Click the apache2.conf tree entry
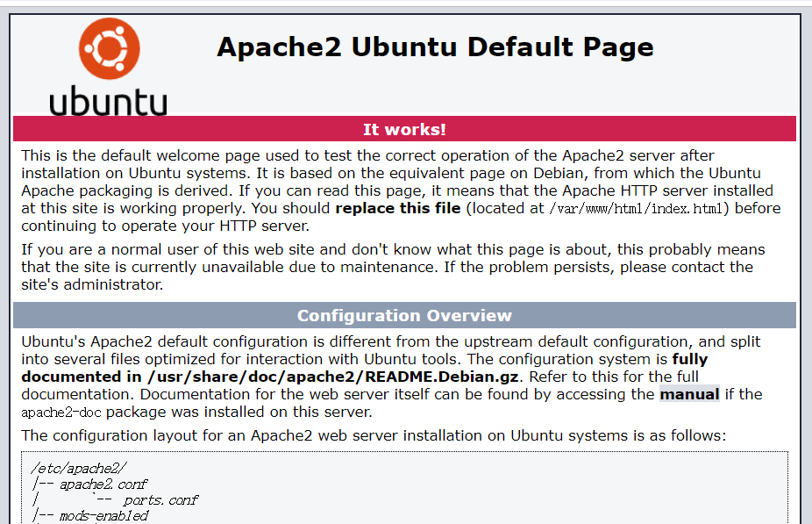The width and height of the screenshot is (812, 524). (x=103, y=485)
